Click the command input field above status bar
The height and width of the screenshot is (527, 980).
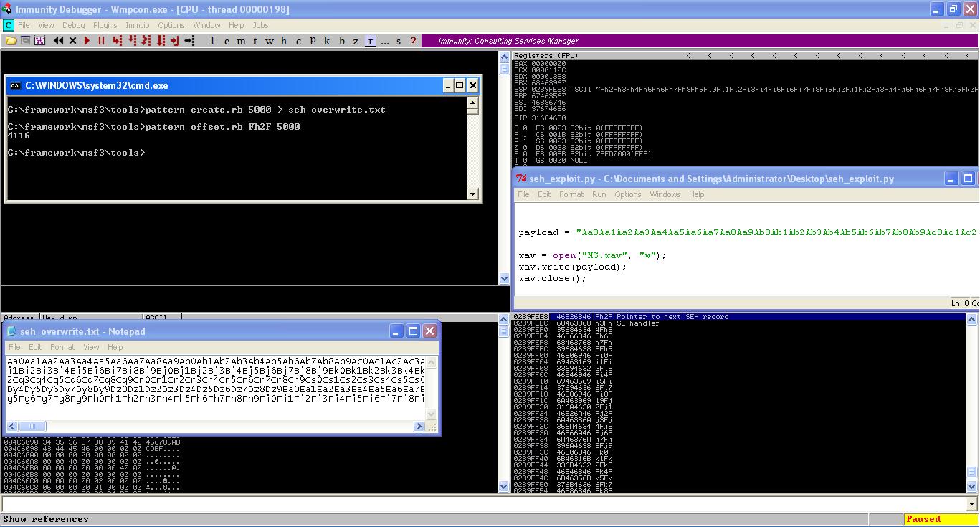489,503
